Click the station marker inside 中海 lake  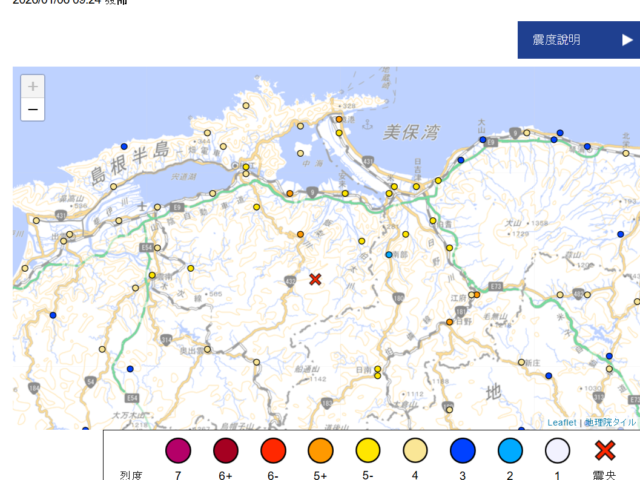pos(300,153)
